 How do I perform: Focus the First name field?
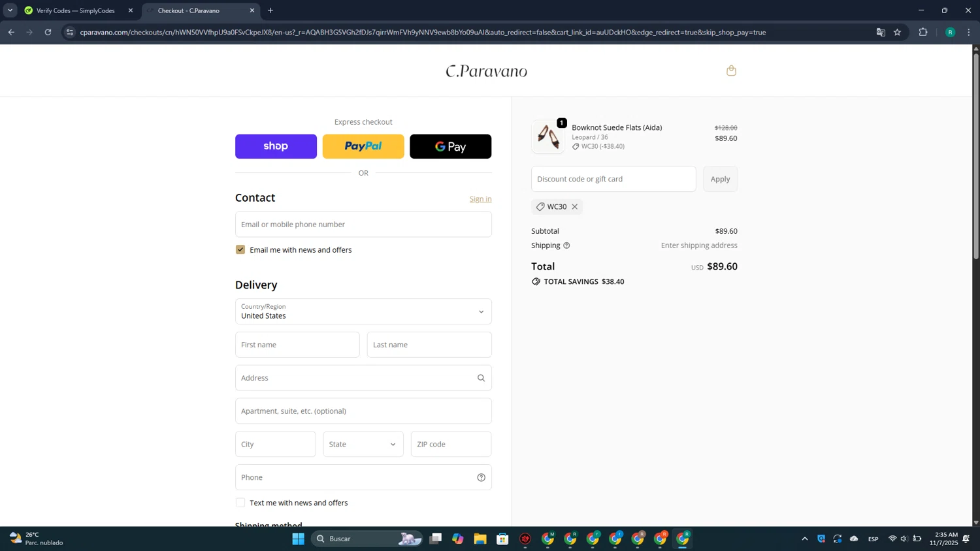click(297, 345)
